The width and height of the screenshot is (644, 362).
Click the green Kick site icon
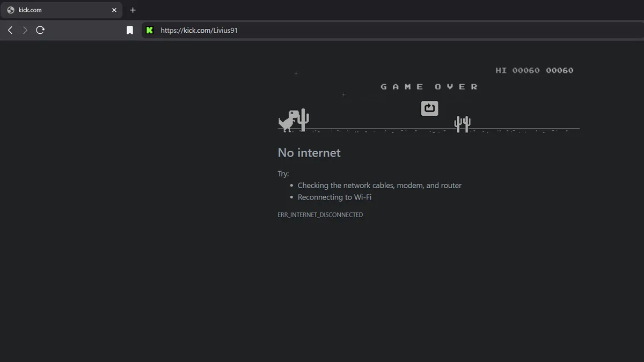[x=150, y=31]
